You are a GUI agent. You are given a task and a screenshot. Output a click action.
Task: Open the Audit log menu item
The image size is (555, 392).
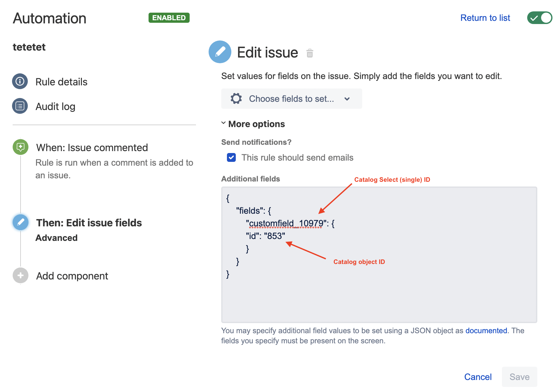click(x=55, y=107)
